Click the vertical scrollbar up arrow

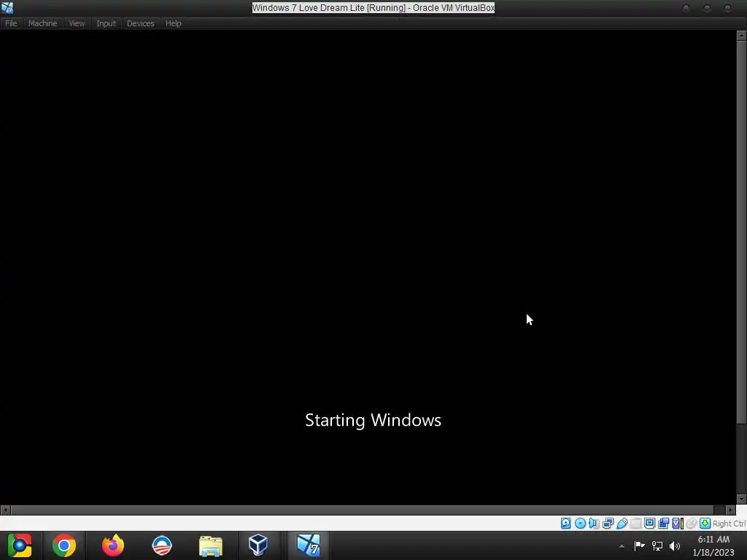[741, 35]
